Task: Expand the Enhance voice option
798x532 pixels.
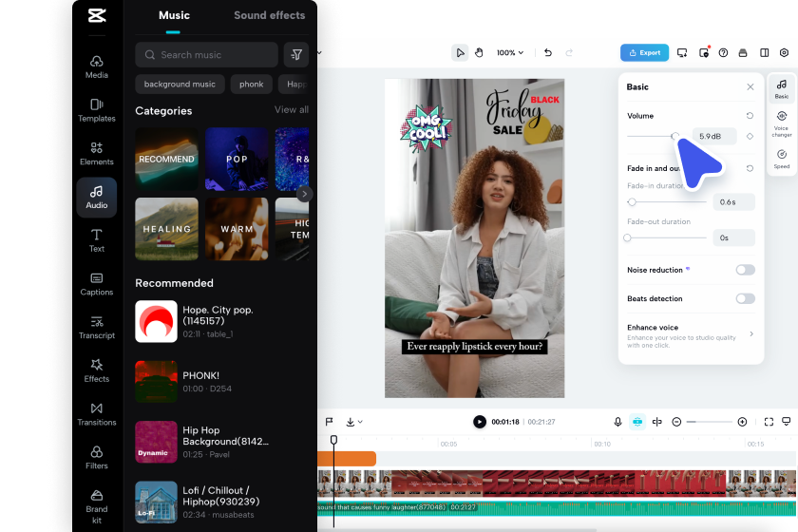Action: click(690, 335)
